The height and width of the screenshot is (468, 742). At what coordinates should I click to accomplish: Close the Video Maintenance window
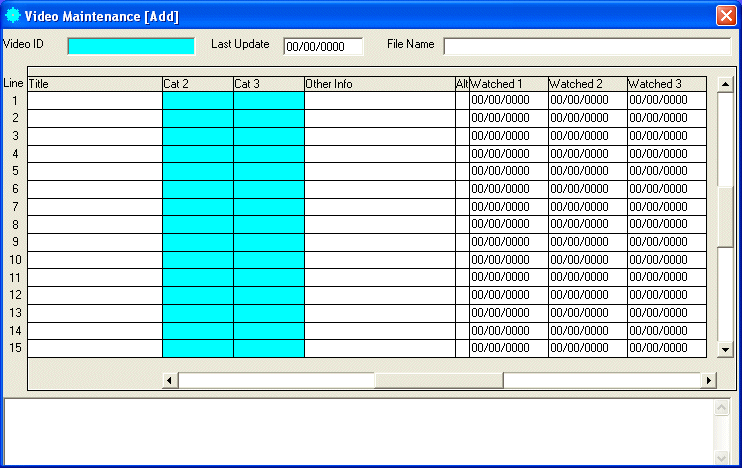tap(726, 15)
